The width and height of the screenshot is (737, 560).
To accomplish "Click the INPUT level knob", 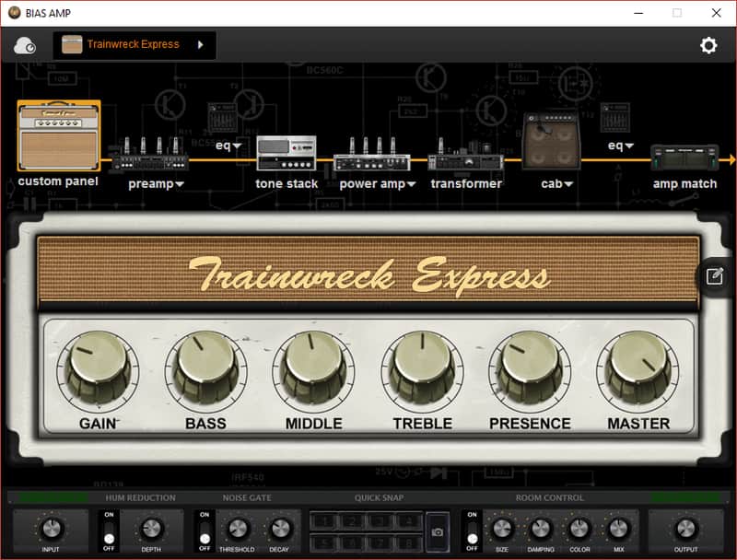I will [52, 529].
